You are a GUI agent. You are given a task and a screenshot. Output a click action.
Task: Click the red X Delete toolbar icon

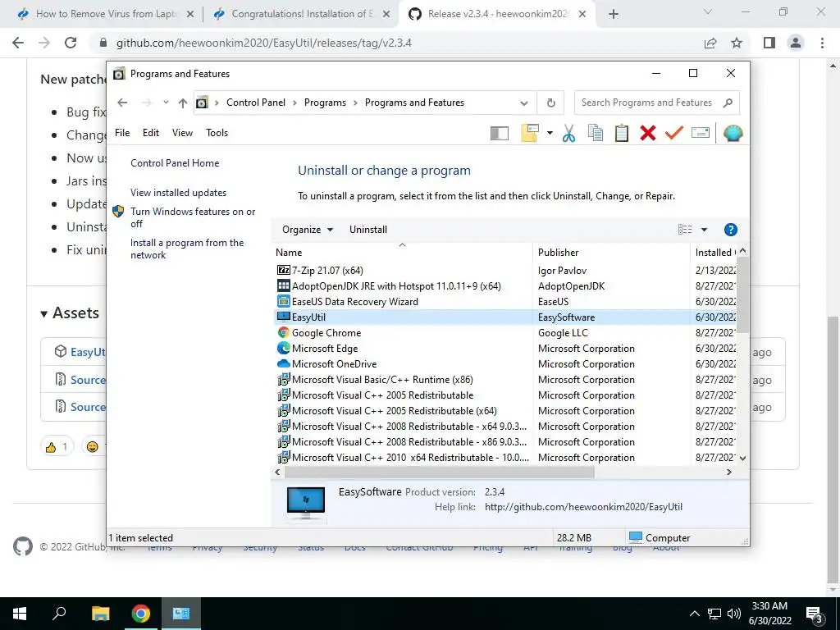pyautogui.click(x=648, y=133)
